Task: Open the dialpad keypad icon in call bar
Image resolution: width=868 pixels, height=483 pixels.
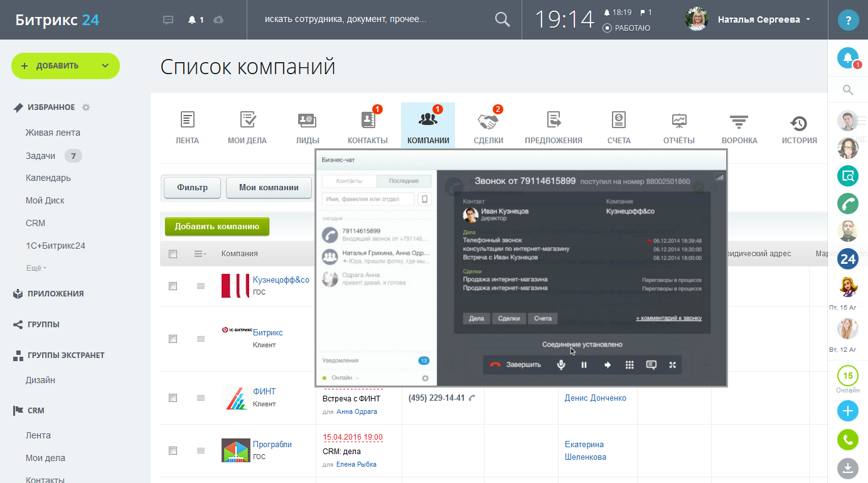Action: (630, 365)
